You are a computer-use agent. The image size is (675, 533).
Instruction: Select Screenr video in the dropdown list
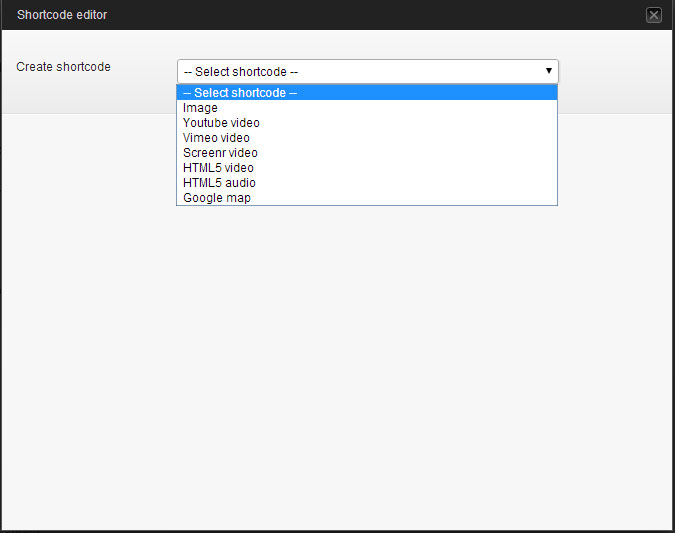point(367,153)
